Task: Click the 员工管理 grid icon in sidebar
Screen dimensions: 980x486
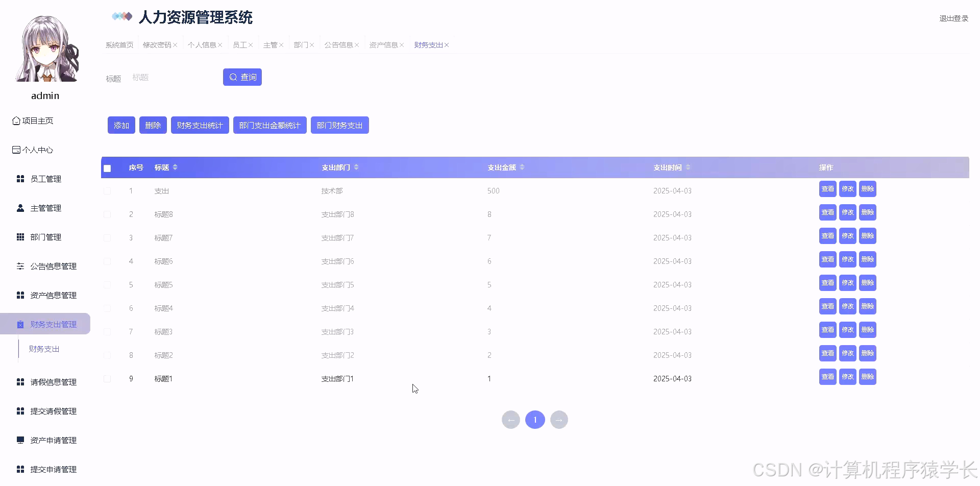Action: click(x=20, y=179)
